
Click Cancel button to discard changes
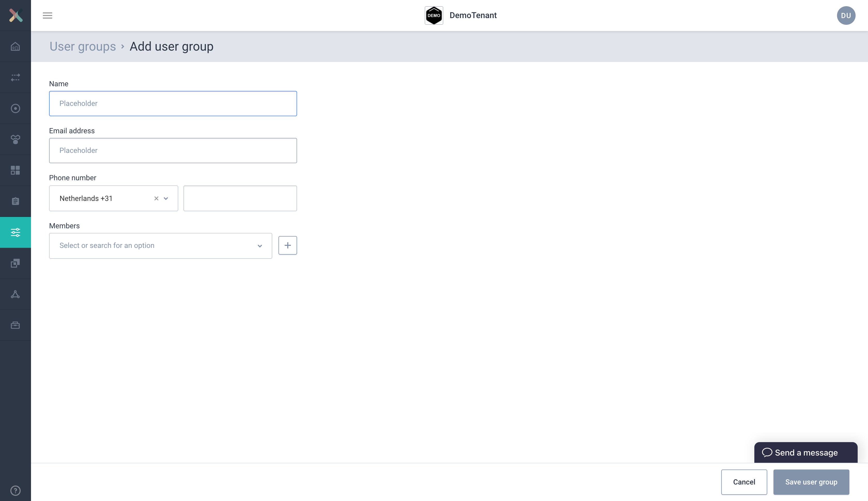[x=744, y=481]
